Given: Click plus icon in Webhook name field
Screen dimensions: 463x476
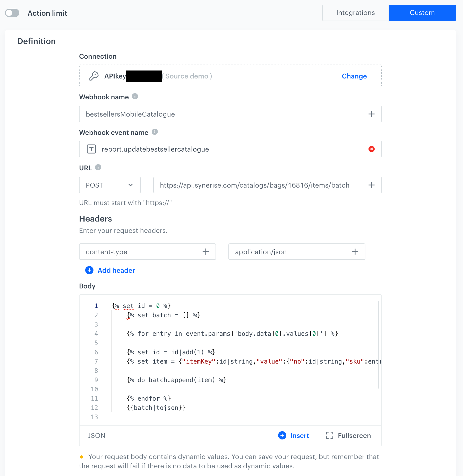Looking at the screenshot, I should [x=371, y=114].
